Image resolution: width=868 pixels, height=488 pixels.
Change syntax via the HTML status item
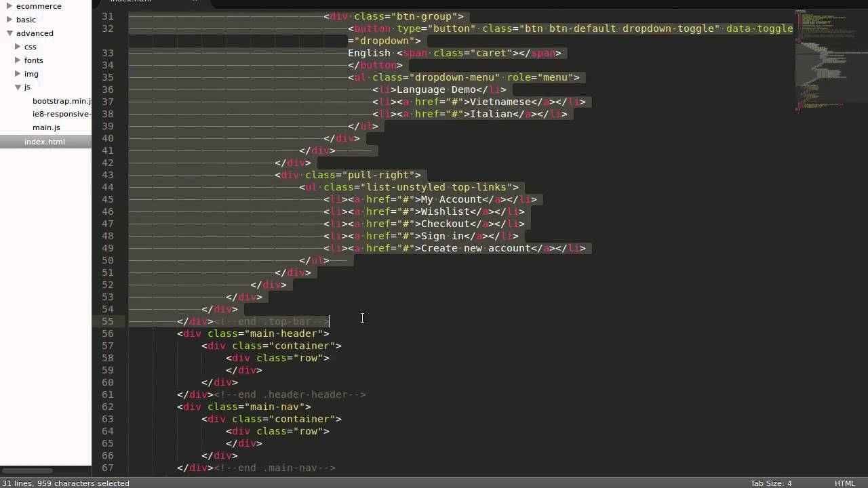845,483
